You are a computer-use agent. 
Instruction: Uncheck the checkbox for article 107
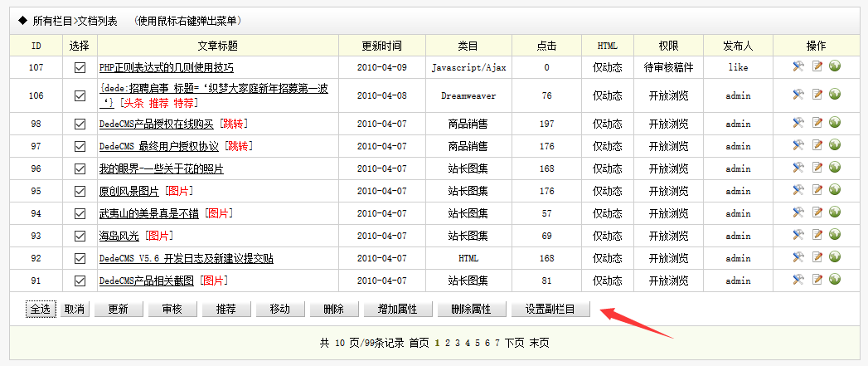coord(80,68)
